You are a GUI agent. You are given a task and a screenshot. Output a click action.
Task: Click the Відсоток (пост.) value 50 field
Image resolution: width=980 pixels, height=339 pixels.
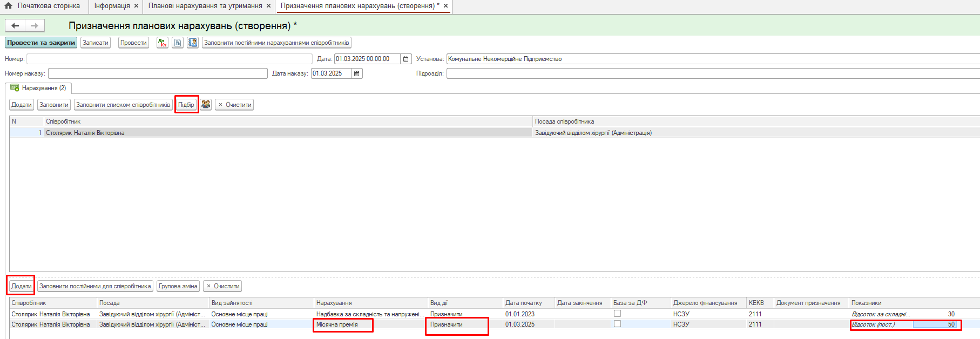pyautogui.click(x=934, y=324)
